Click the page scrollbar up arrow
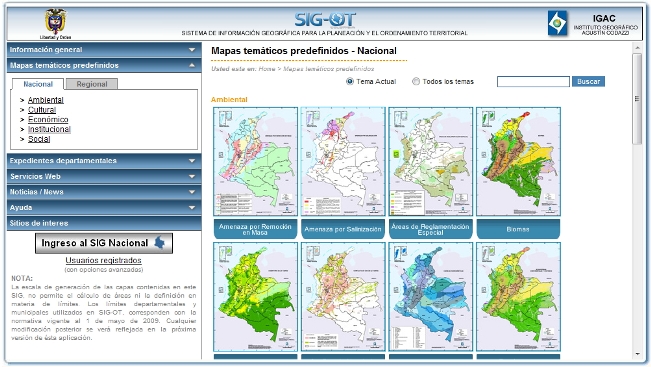 pyautogui.click(x=637, y=48)
